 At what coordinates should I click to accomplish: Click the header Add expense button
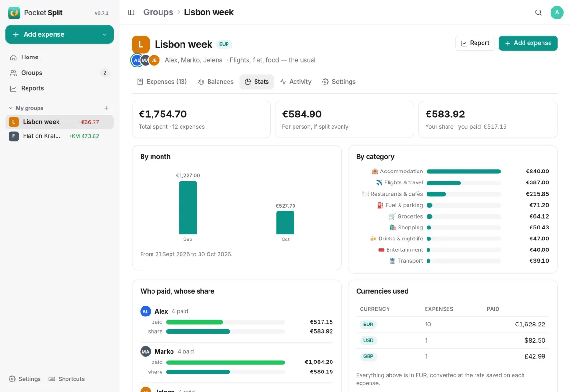pos(528,43)
